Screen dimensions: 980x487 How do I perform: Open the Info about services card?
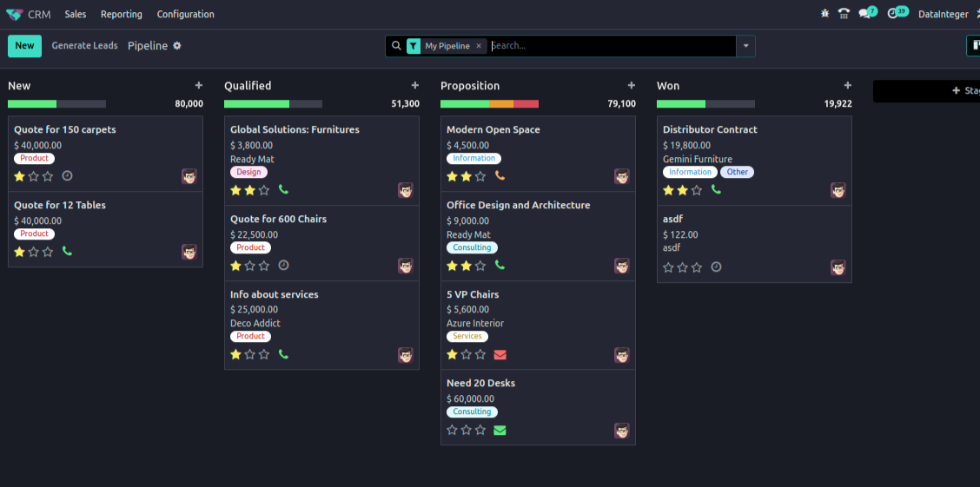(321, 325)
